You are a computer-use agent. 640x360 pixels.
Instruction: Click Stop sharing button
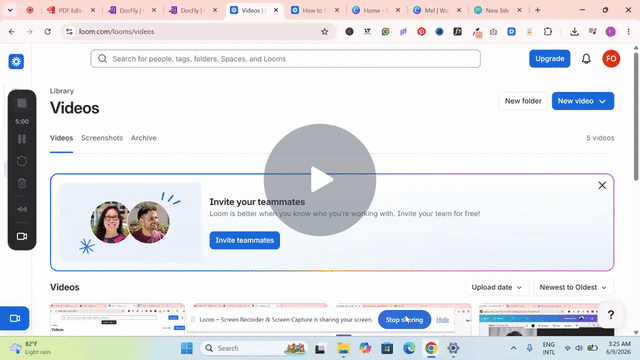point(404,320)
